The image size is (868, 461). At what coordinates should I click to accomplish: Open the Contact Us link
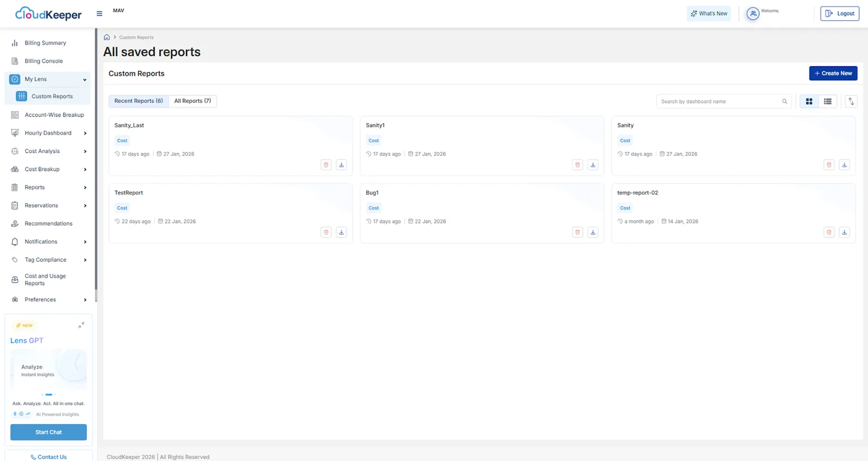pos(49,457)
